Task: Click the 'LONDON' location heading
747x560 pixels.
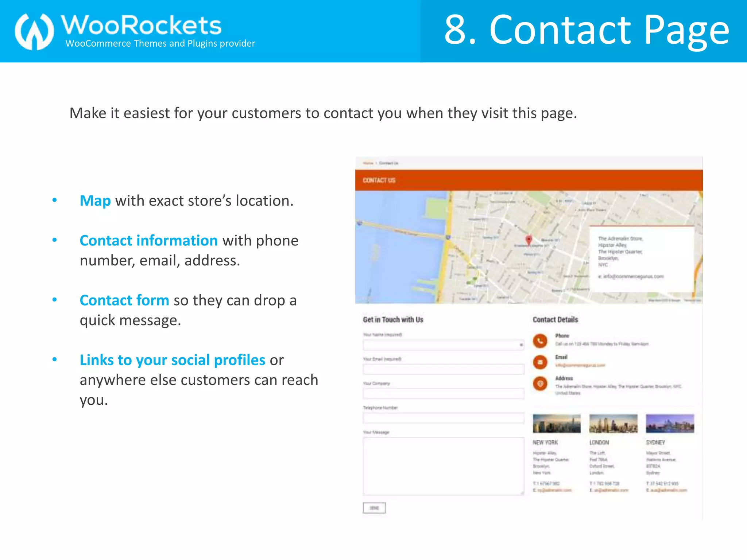Action: (599, 443)
